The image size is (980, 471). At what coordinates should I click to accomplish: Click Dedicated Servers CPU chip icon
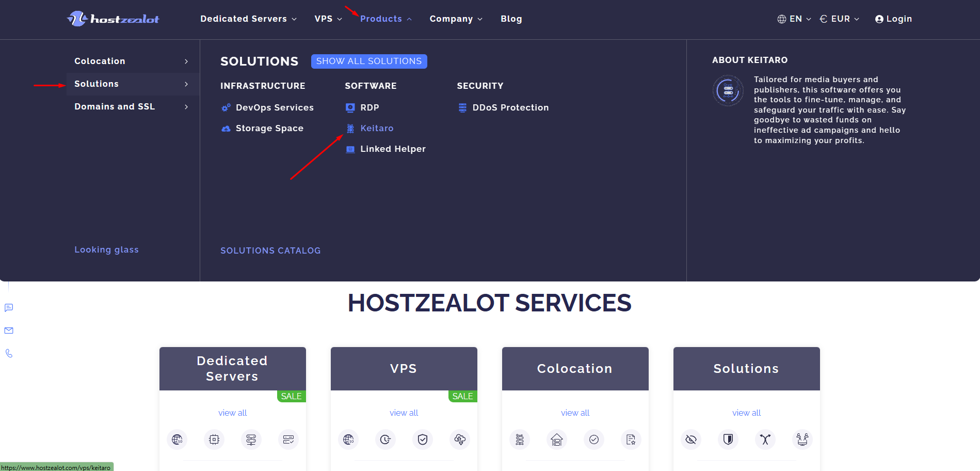(214, 439)
